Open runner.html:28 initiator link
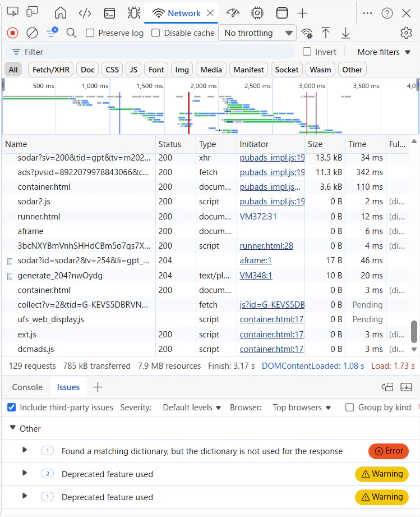 266,246
